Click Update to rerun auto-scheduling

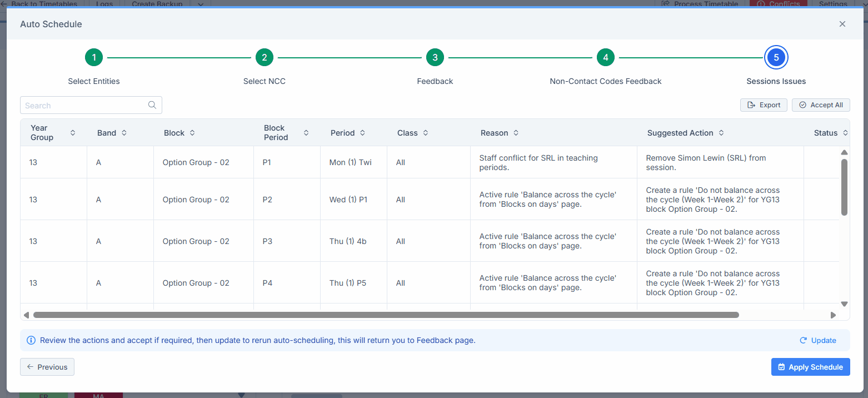pos(817,340)
